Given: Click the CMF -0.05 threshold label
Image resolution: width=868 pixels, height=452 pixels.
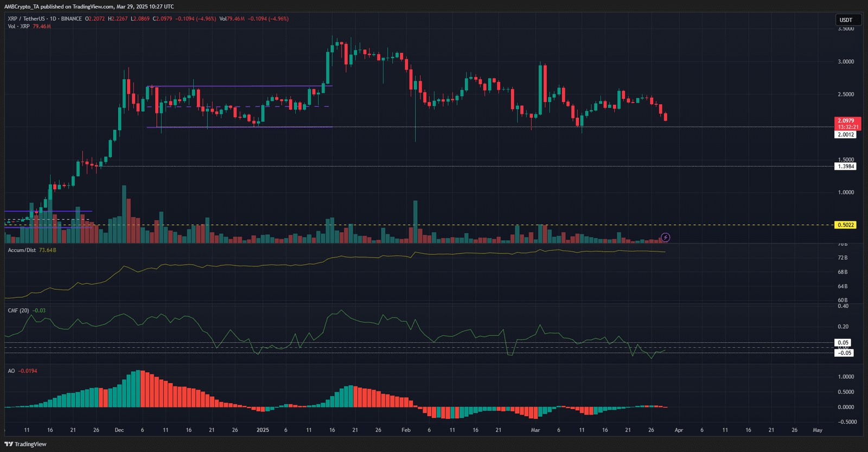Looking at the screenshot, I should point(844,353).
